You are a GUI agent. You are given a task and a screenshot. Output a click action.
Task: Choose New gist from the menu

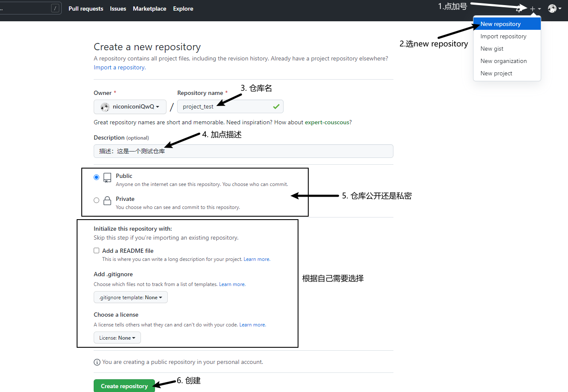(507, 49)
